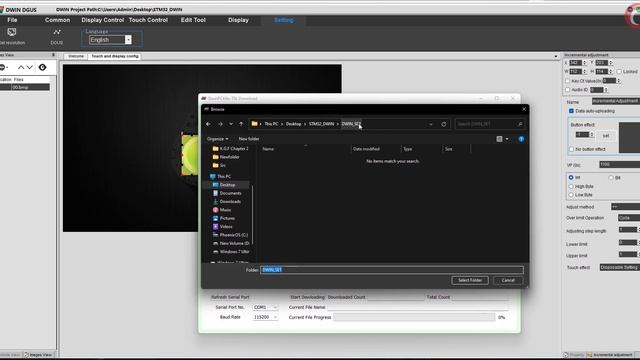The width and height of the screenshot is (640, 360).
Task: Enable the Key Of Value checkbox
Action: (567, 81)
